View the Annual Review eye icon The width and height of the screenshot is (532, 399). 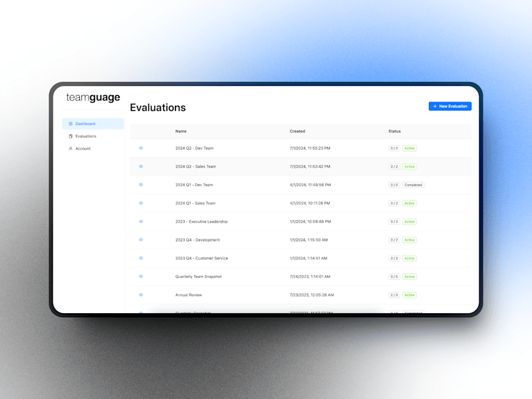click(141, 295)
